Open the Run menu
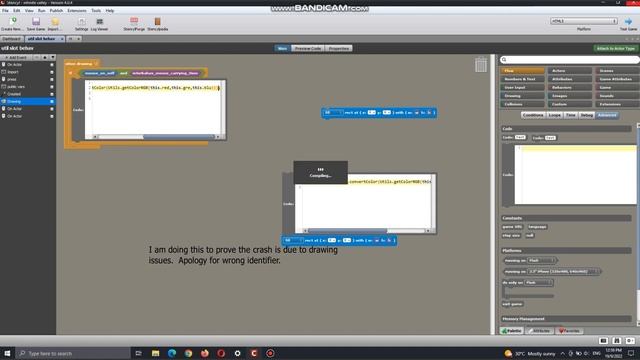The image size is (640, 360). pos(42,11)
